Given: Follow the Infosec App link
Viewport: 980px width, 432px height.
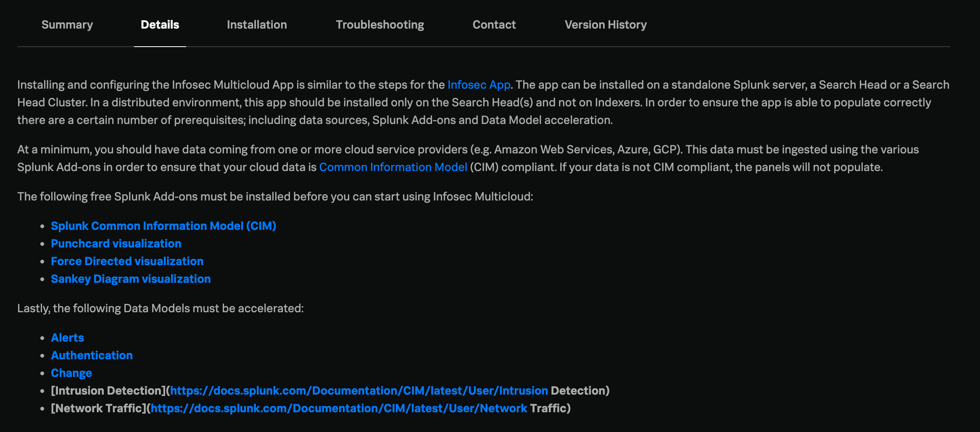Looking at the screenshot, I should click(479, 85).
